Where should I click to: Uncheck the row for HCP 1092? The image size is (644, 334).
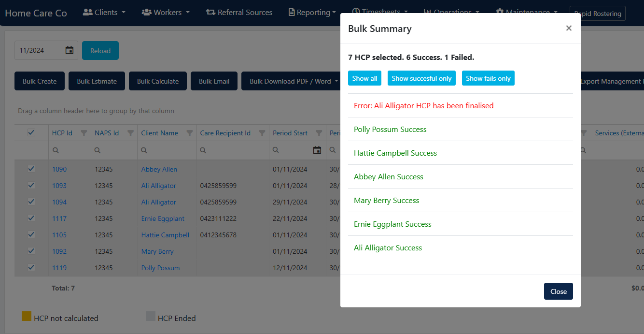pyautogui.click(x=31, y=251)
